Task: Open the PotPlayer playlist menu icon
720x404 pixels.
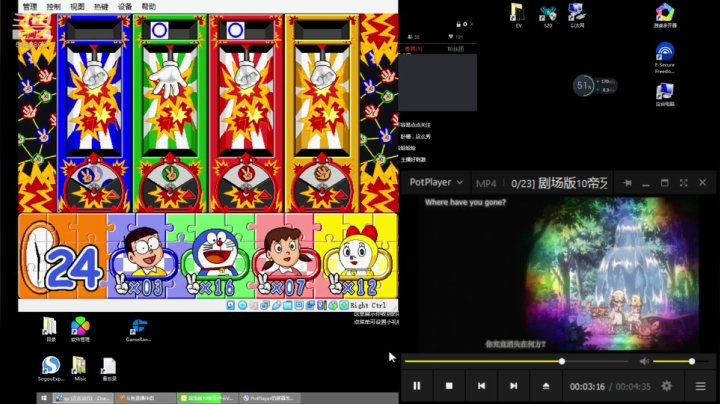Action: click(x=700, y=386)
